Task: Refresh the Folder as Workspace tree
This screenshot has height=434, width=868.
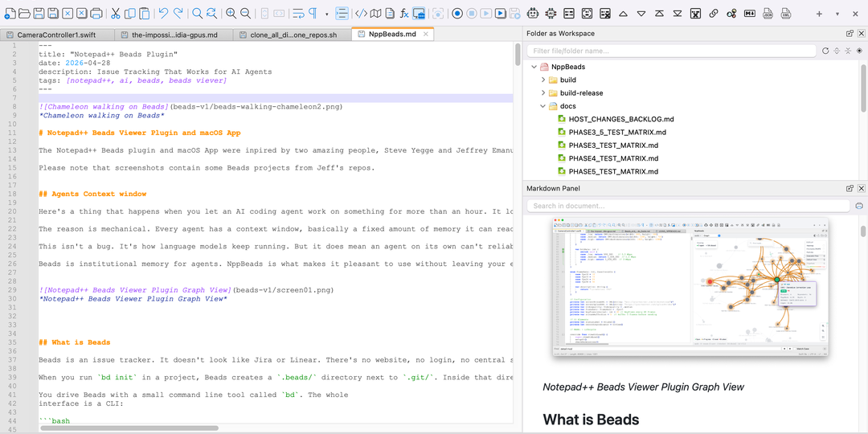Action: click(x=825, y=51)
